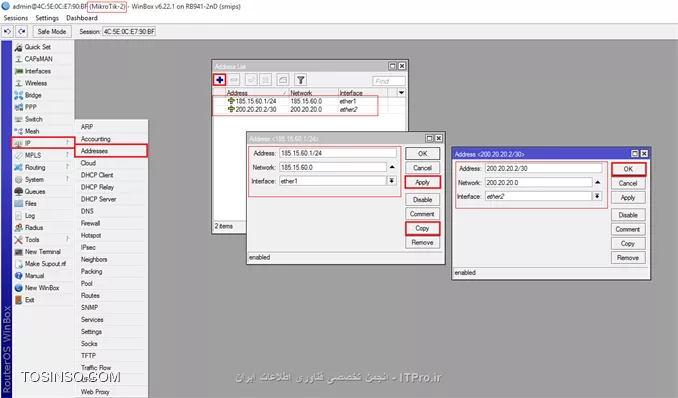The image size is (678, 398).
Task: Click the Address field containing 185.15.60.1/24
Action: pos(337,153)
